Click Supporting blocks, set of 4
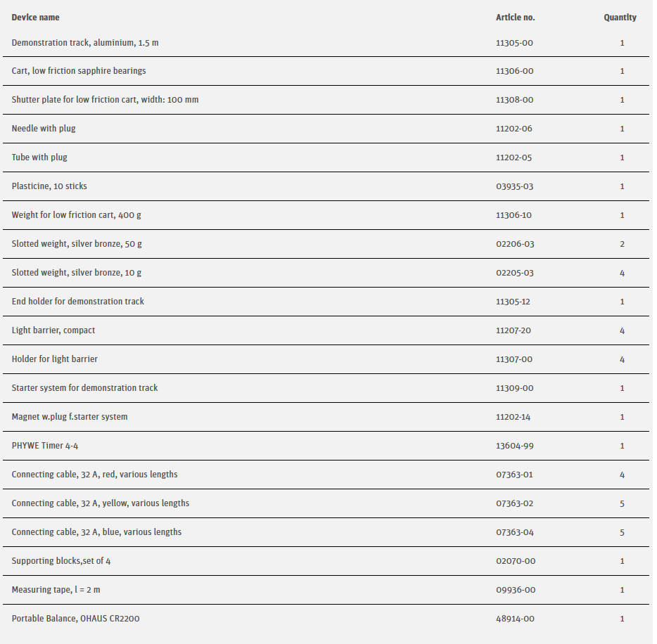 [x=61, y=561]
